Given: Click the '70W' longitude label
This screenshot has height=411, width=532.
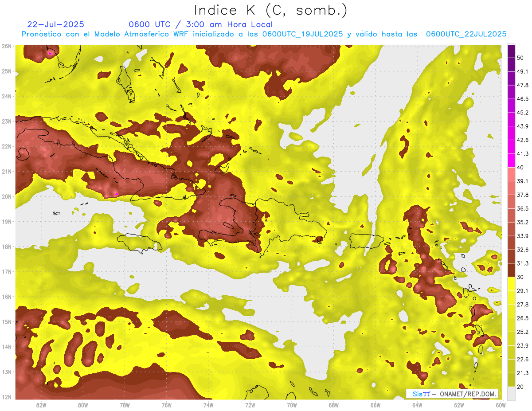Looking at the screenshot, I should pyautogui.click(x=292, y=405).
